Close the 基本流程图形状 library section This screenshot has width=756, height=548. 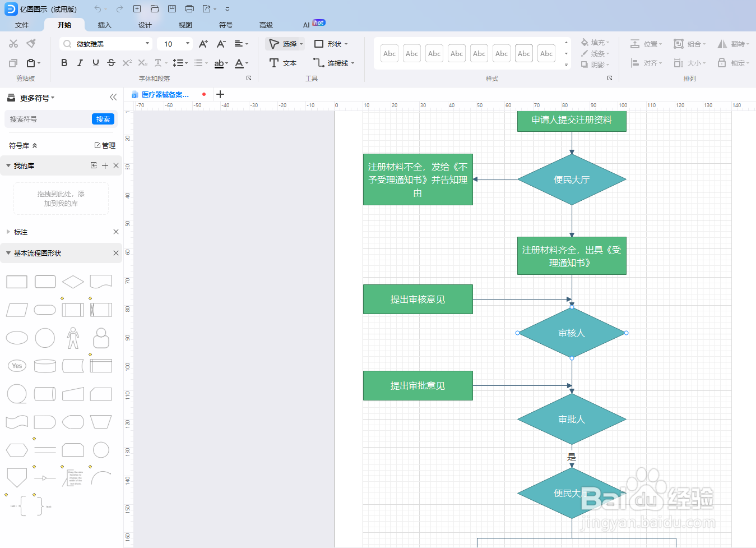pyautogui.click(x=116, y=253)
